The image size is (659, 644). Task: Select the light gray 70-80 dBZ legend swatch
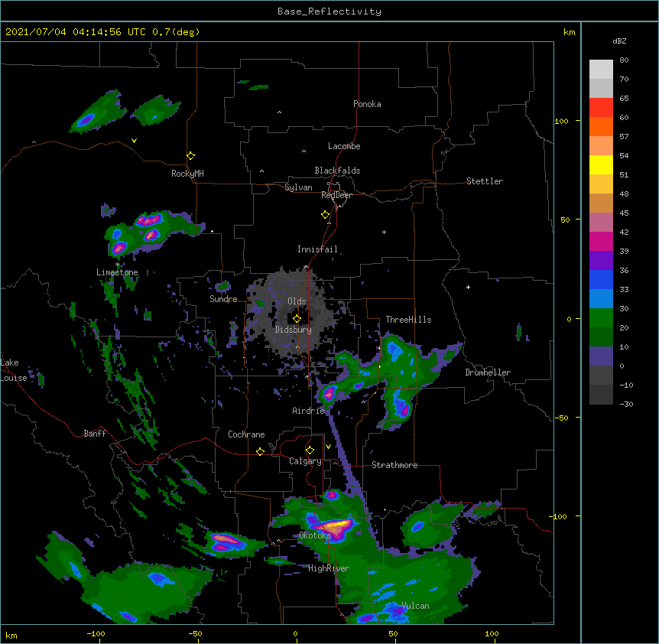tap(601, 69)
